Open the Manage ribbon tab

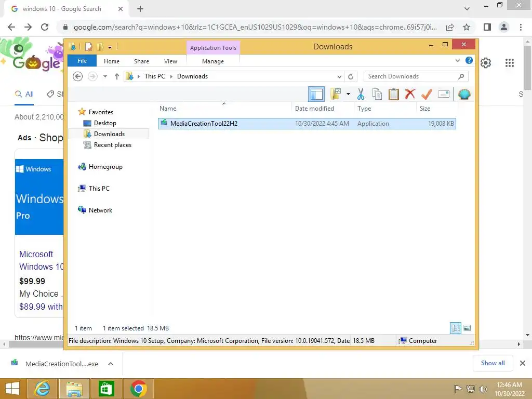213,61
